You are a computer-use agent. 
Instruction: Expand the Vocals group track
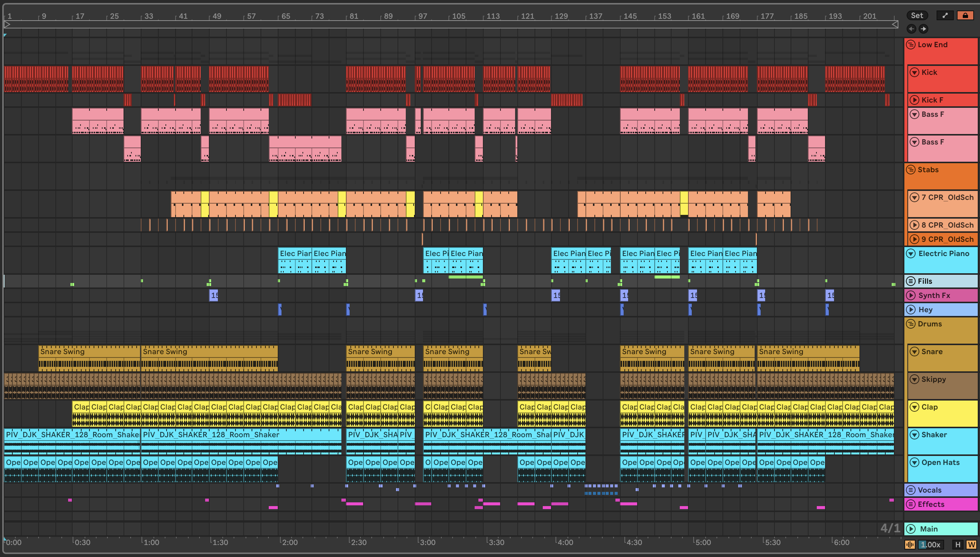point(911,490)
